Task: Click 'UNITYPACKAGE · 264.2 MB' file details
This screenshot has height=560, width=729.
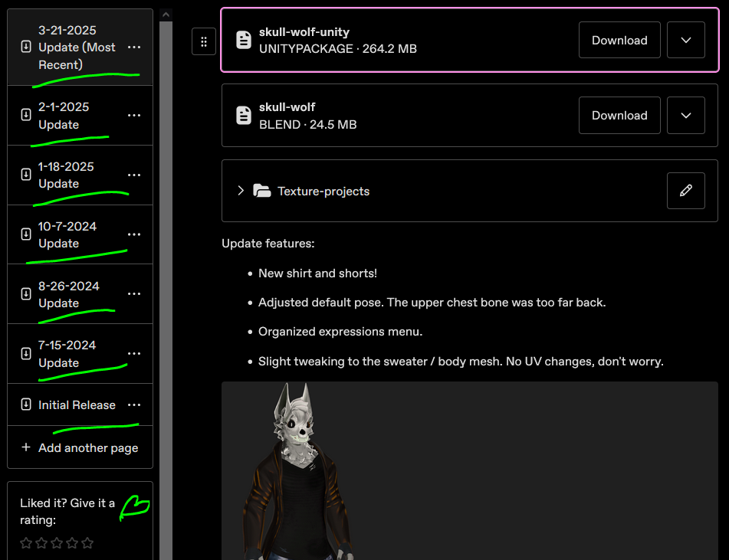Action: tap(338, 49)
